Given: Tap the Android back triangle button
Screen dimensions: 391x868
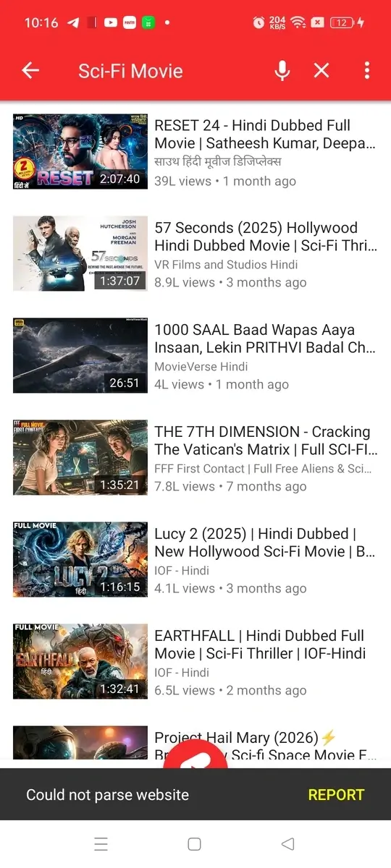Looking at the screenshot, I should tap(288, 844).
